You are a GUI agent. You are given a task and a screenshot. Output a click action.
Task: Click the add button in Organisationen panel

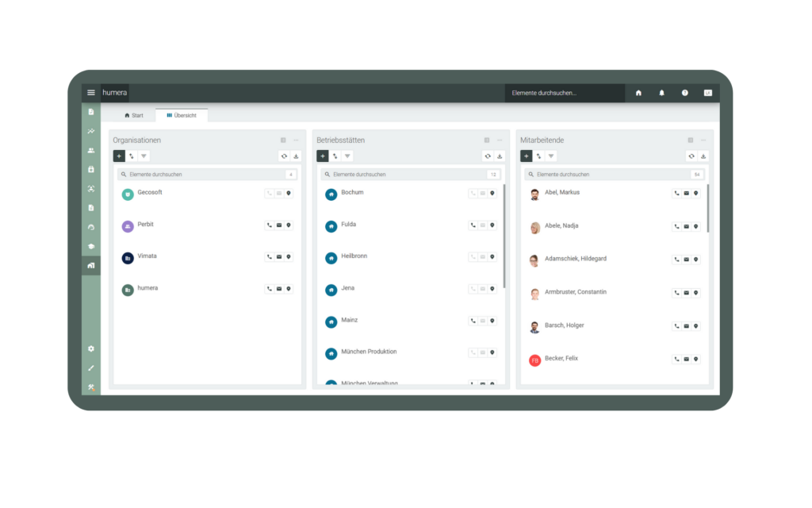119,156
